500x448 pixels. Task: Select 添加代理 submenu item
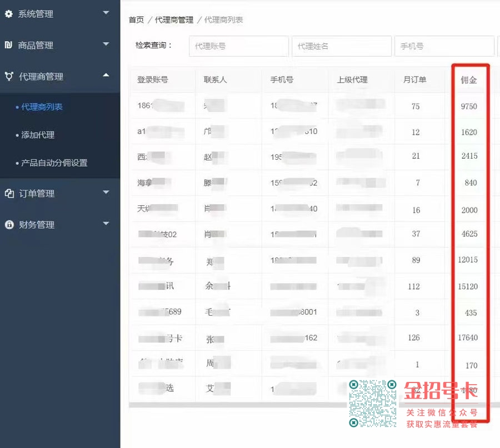click(38, 135)
